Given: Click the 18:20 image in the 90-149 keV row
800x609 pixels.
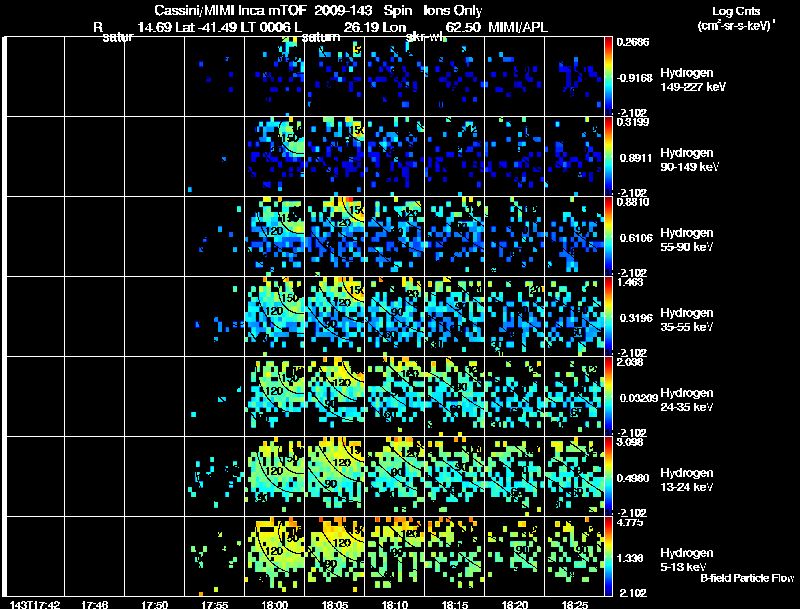Looking at the screenshot, I should pos(515,156).
